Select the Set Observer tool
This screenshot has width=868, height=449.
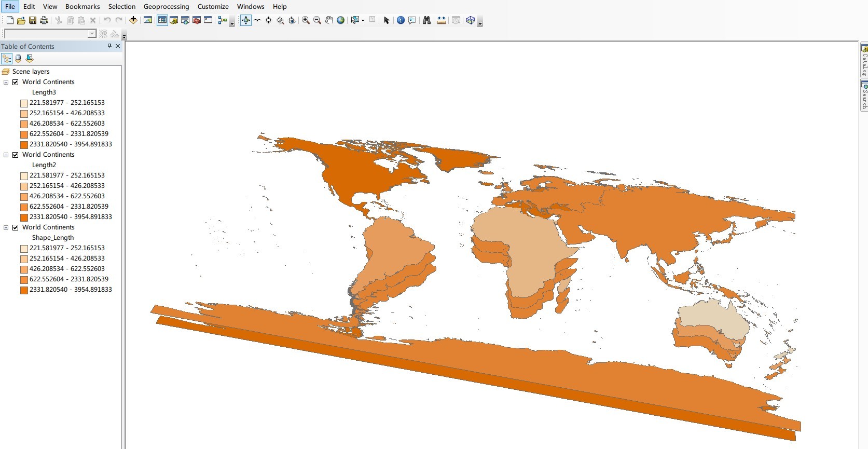coord(292,20)
